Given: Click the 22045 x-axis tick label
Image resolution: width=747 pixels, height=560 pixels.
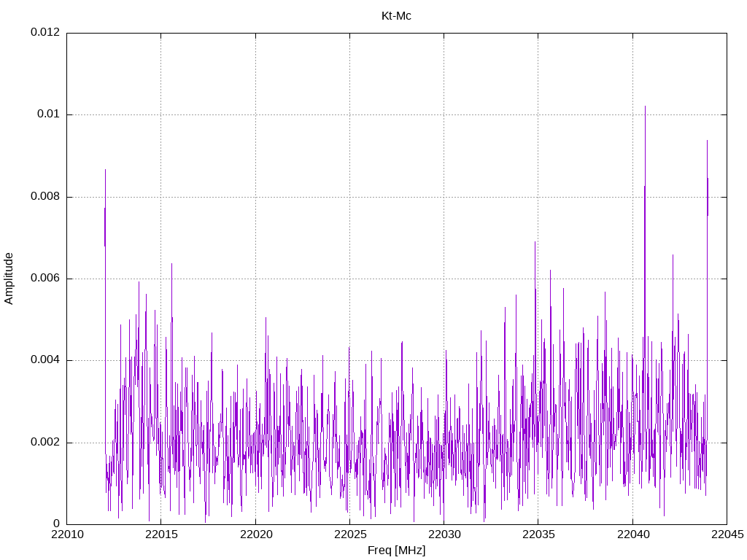Looking at the screenshot, I should pos(727,534).
